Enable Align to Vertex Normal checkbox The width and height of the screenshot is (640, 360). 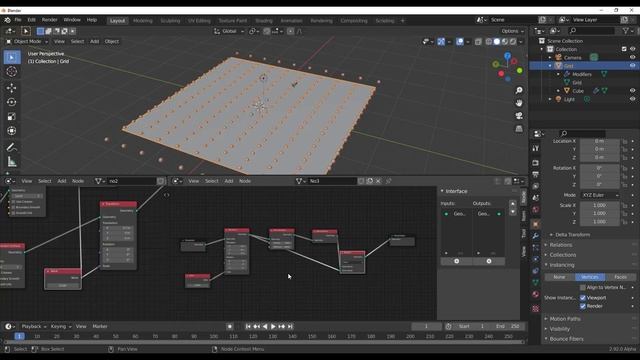(583, 287)
